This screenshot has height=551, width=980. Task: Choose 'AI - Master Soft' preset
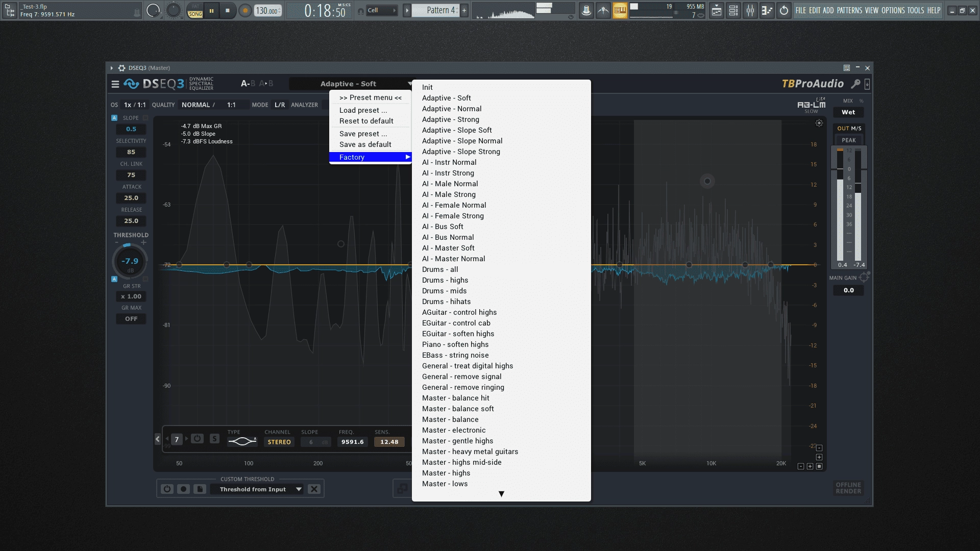click(501, 248)
